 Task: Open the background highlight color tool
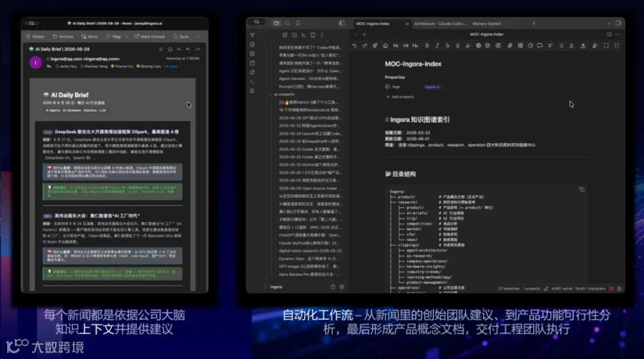coord(595,46)
